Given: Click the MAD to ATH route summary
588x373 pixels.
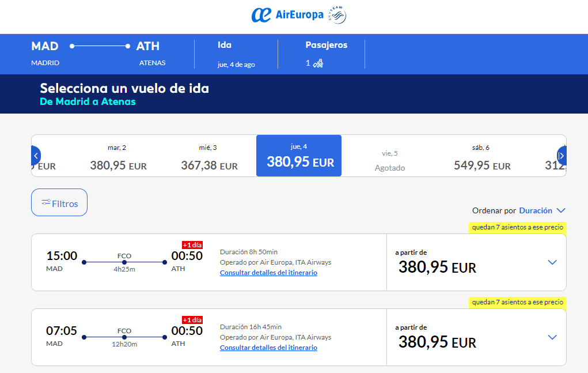Looking at the screenshot, I should pyautogui.click(x=98, y=53).
